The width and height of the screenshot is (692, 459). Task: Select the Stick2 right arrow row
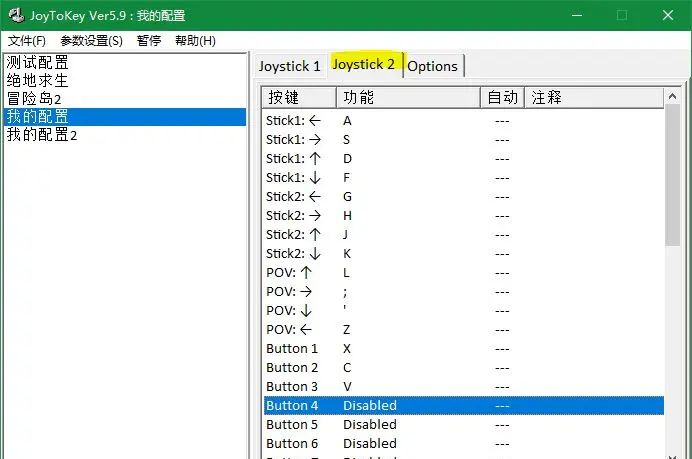point(464,215)
